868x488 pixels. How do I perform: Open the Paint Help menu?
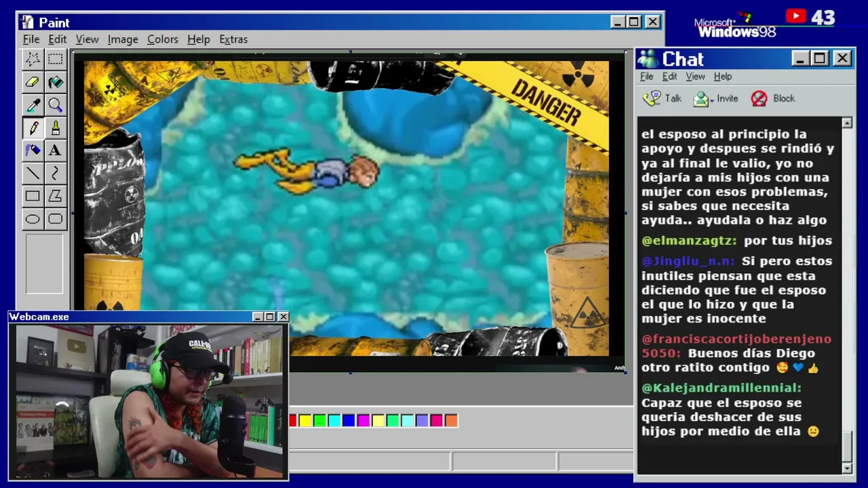[199, 39]
